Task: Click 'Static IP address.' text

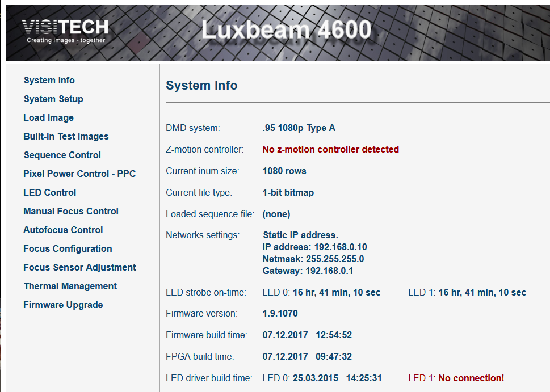Action: click(x=301, y=235)
